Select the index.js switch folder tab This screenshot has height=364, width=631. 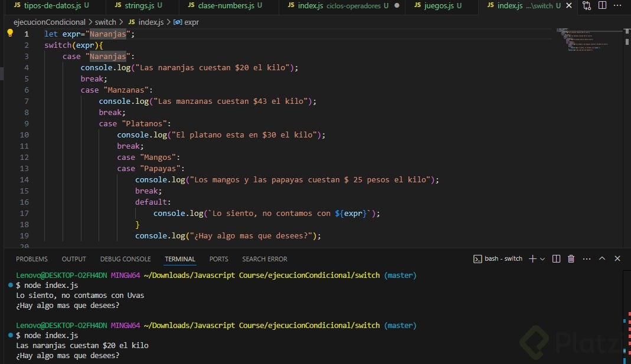point(523,6)
